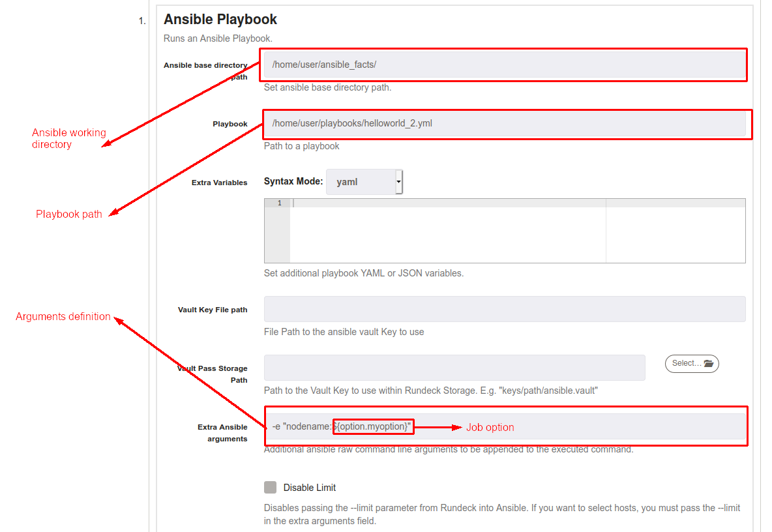Click the Extra Variables label
This screenshot has width=772, height=532.
[x=219, y=183]
